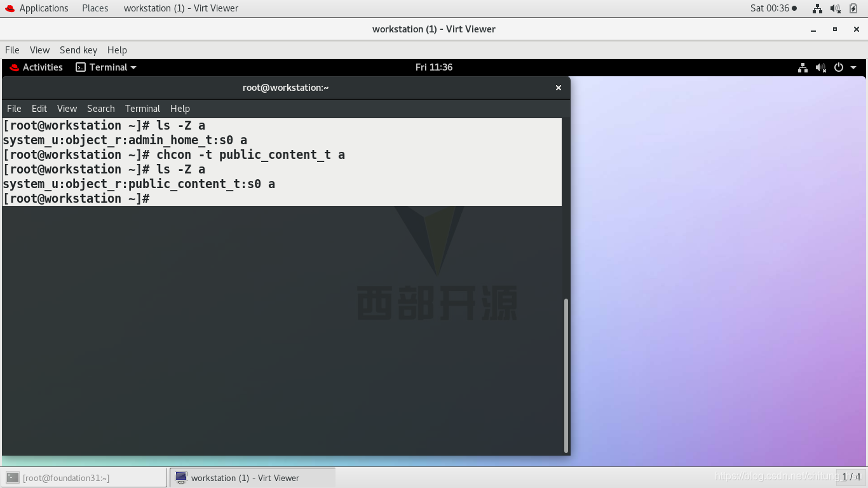The width and height of the screenshot is (868, 488).
Task: Open the Send key menu
Action: pos(78,50)
